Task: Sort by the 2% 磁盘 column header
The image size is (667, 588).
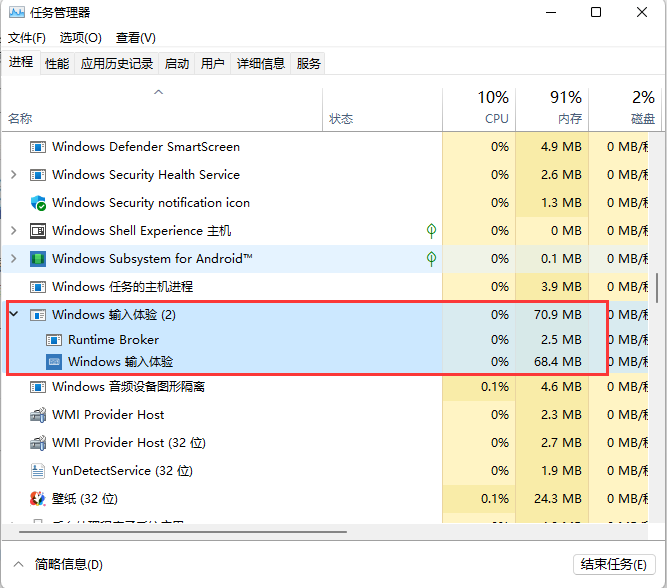Action: point(625,110)
